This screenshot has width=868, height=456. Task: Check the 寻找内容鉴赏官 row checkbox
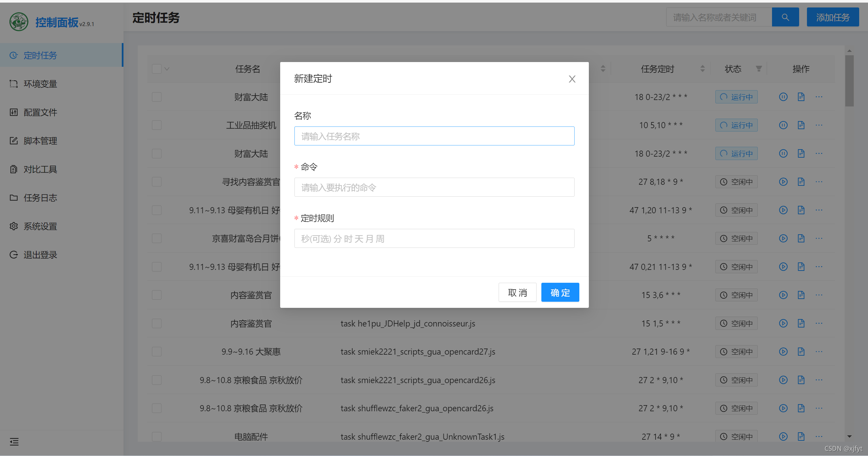pyautogui.click(x=157, y=182)
